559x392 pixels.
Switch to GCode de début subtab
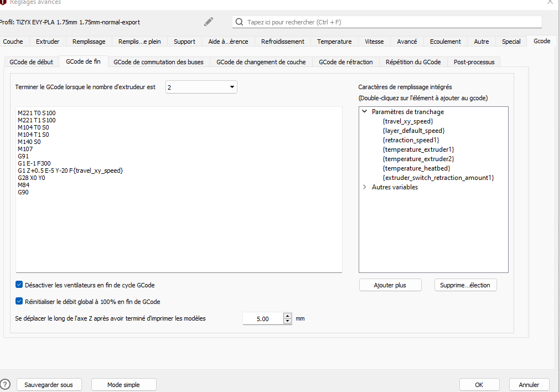[x=32, y=61]
